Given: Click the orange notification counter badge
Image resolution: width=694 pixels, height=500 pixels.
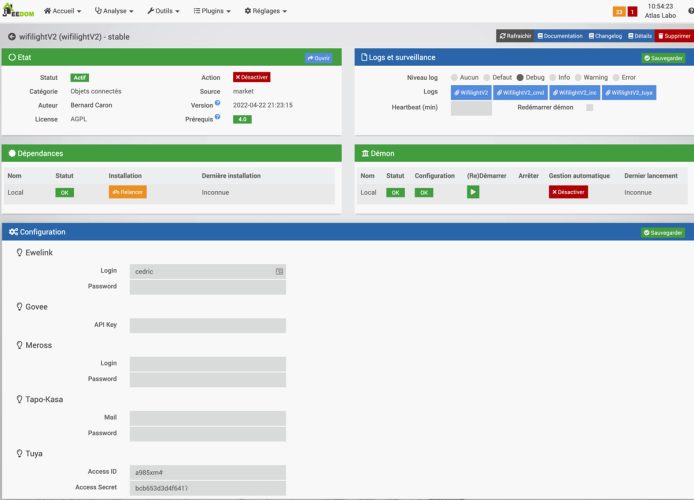Looking at the screenshot, I should (619, 12).
